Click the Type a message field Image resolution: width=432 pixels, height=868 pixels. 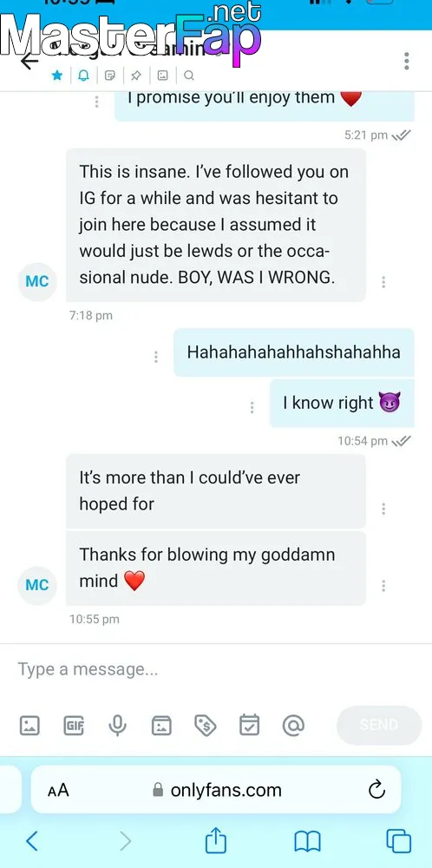point(216,669)
